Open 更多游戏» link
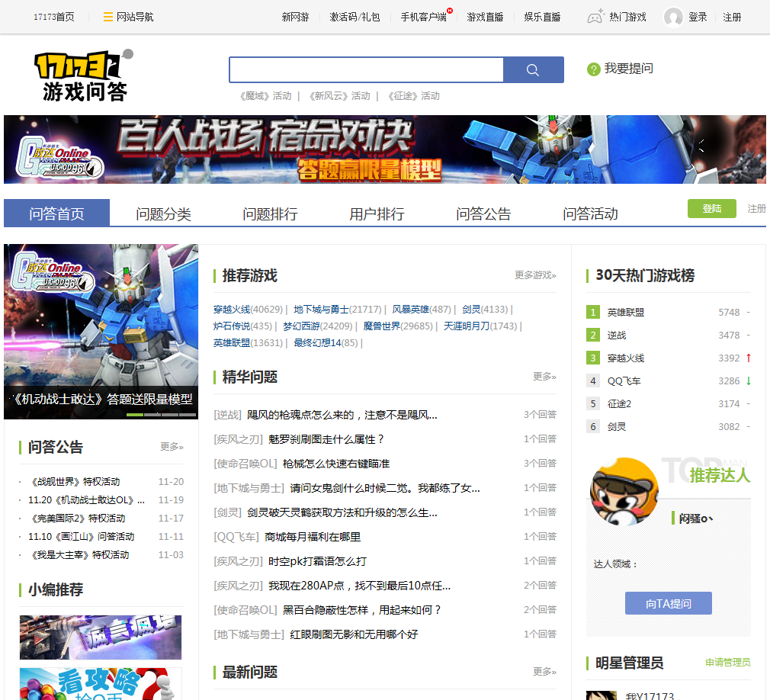 [x=535, y=275]
